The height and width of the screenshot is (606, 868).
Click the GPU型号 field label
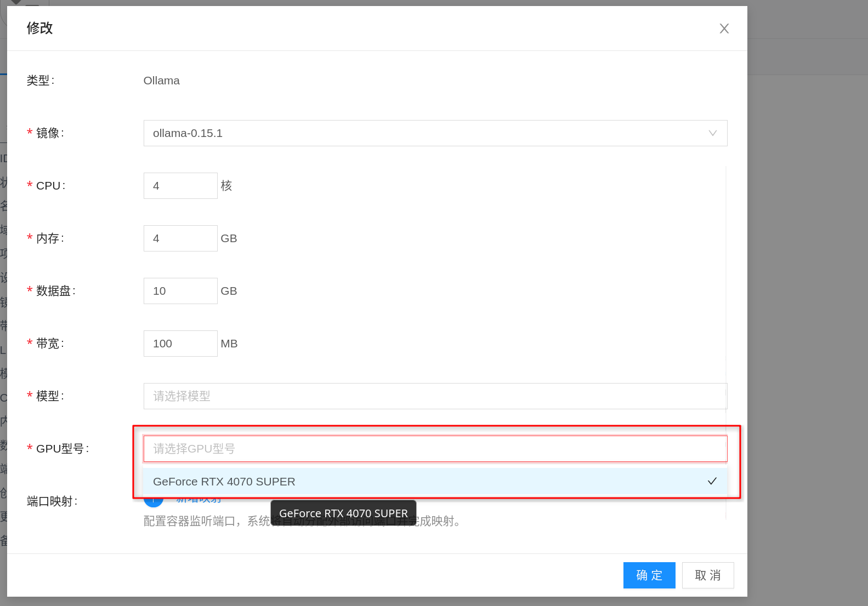62,449
